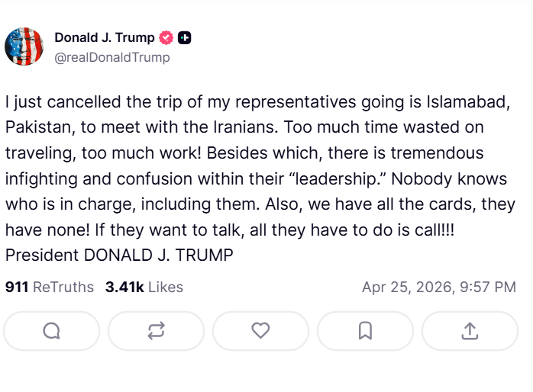Open the @realDonaldTrump handle link
The width and height of the screenshot is (533, 392).
pos(111,57)
